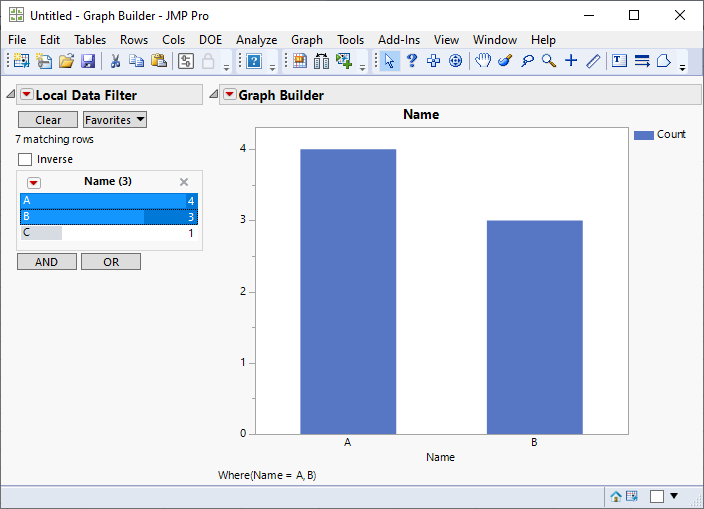The height and width of the screenshot is (509, 704).
Task: Collapse the Graph Builder disclosure triangle
Action: click(x=214, y=94)
